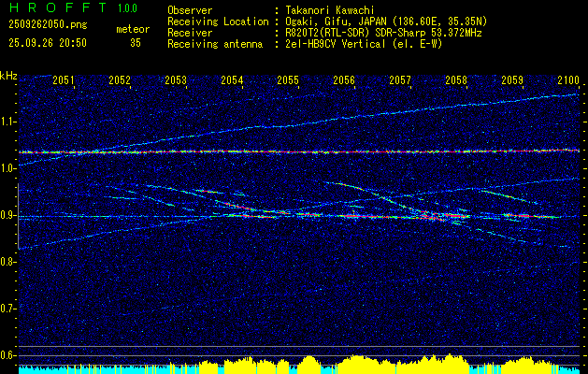Screen dimensions: 588x374
Task: Click the 0.7 kHz axis label
Action: [7, 309]
